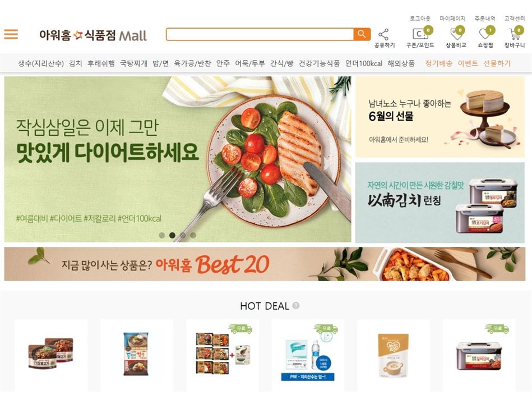The height and width of the screenshot is (399, 532).
Task: Click the 로그아웃 link
Action: pos(420,19)
